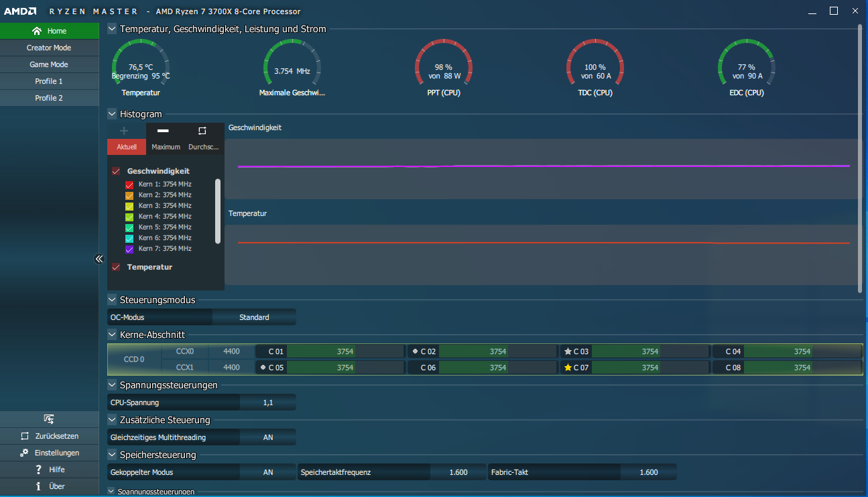Viewport: 868px width, 497px height.
Task: Click the histogram legend scrollbar
Action: point(218,211)
